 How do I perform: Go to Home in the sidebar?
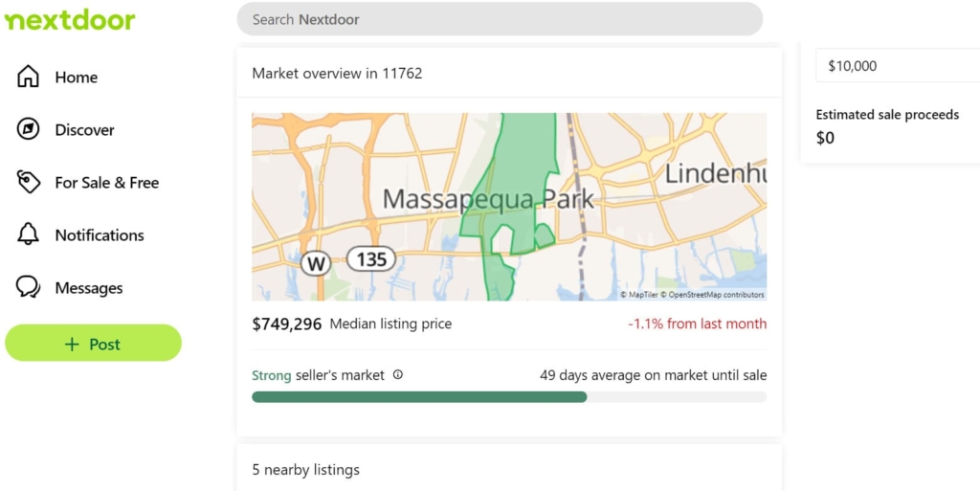click(77, 77)
